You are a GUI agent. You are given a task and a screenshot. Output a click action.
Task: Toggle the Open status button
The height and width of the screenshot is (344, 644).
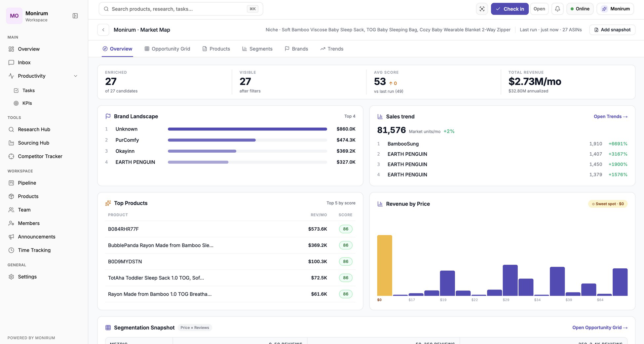point(539,9)
